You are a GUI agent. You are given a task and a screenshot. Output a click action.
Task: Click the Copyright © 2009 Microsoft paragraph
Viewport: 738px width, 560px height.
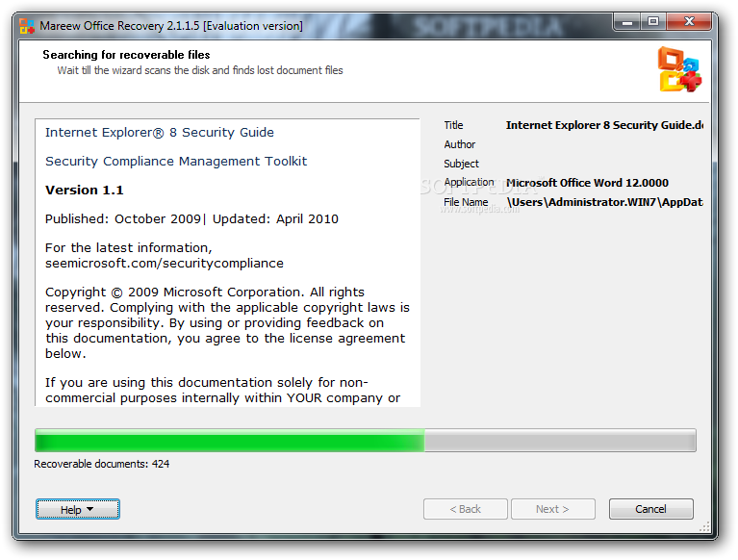point(227,323)
